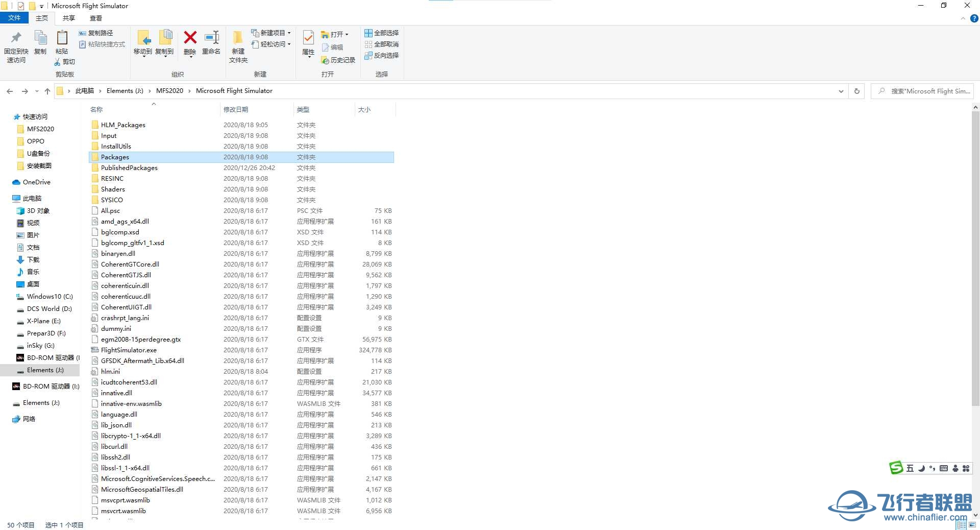The width and height of the screenshot is (980, 530).
Task: Click Copy path (复制路径)
Action: [95, 33]
